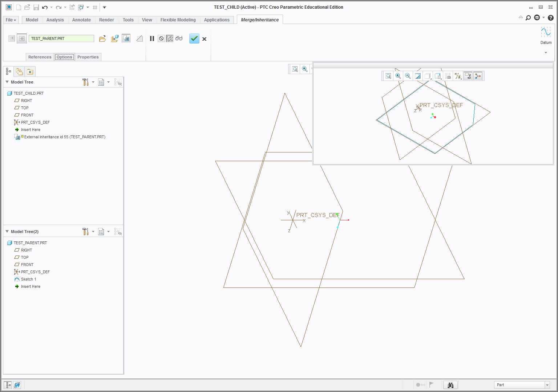Open the Model Tree settings hammer menu
The width and height of the screenshot is (558, 392).
85,82
